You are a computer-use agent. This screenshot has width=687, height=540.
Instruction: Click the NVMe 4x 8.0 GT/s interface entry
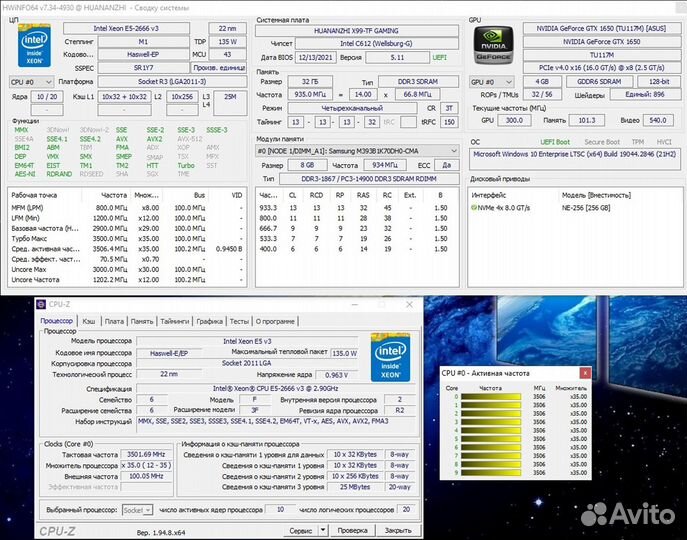(x=503, y=208)
